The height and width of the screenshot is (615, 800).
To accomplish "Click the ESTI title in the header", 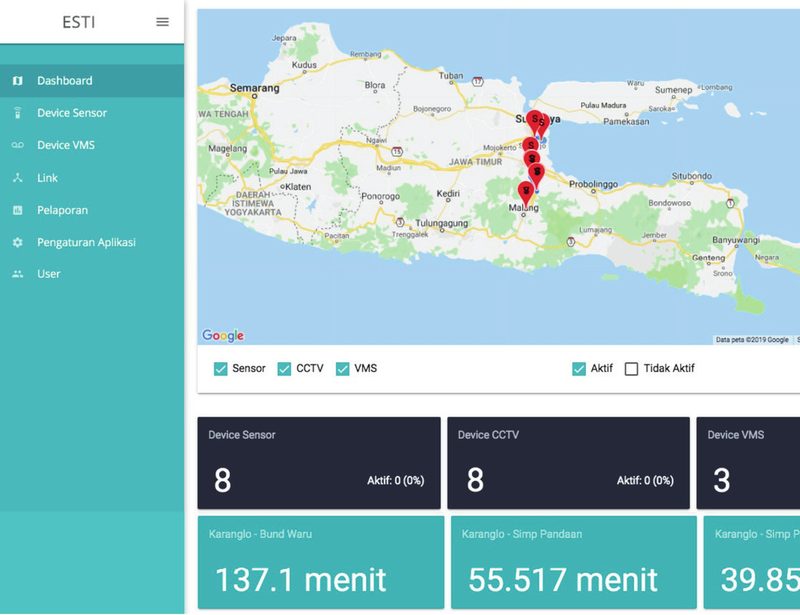I will (79, 22).
